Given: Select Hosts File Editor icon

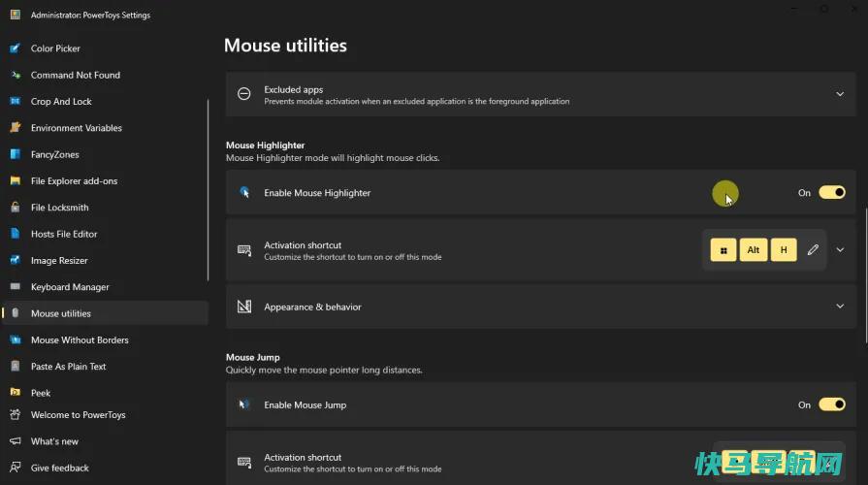Looking at the screenshot, I should 16,234.
